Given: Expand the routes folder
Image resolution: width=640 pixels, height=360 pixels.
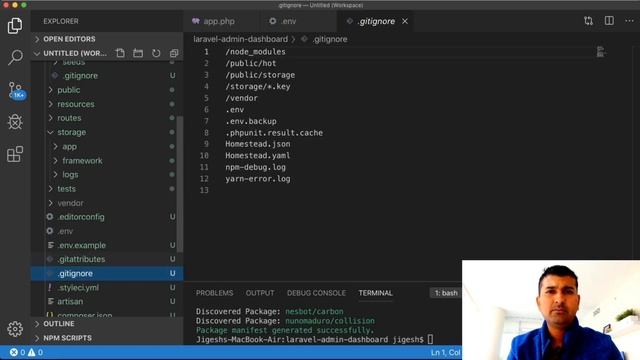Looking at the screenshot, I should 107,118.
